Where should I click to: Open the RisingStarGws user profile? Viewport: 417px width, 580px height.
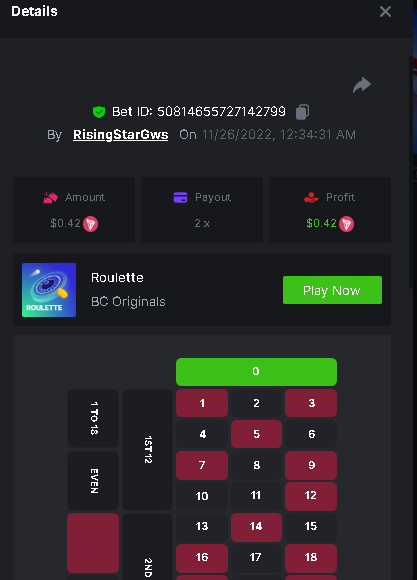(121, 135)
